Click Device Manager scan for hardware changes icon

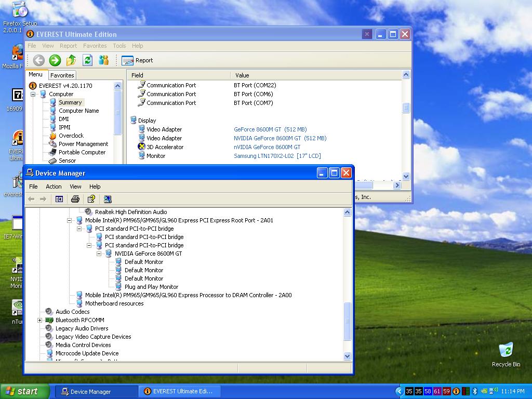tap(108, 199)
